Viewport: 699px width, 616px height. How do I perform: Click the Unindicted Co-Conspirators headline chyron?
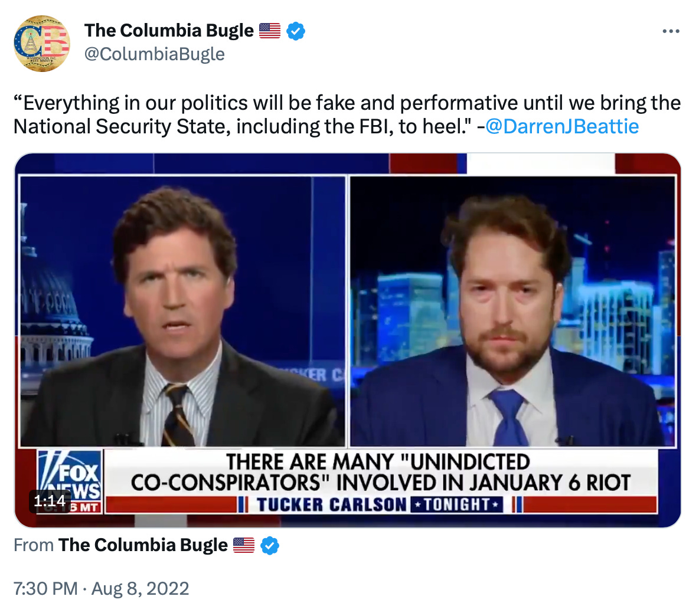pos(380,472)
